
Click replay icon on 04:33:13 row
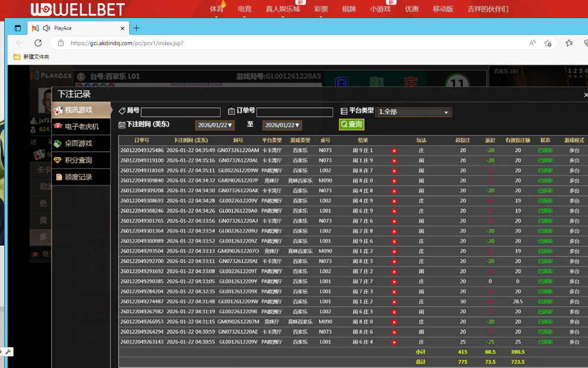394,251
